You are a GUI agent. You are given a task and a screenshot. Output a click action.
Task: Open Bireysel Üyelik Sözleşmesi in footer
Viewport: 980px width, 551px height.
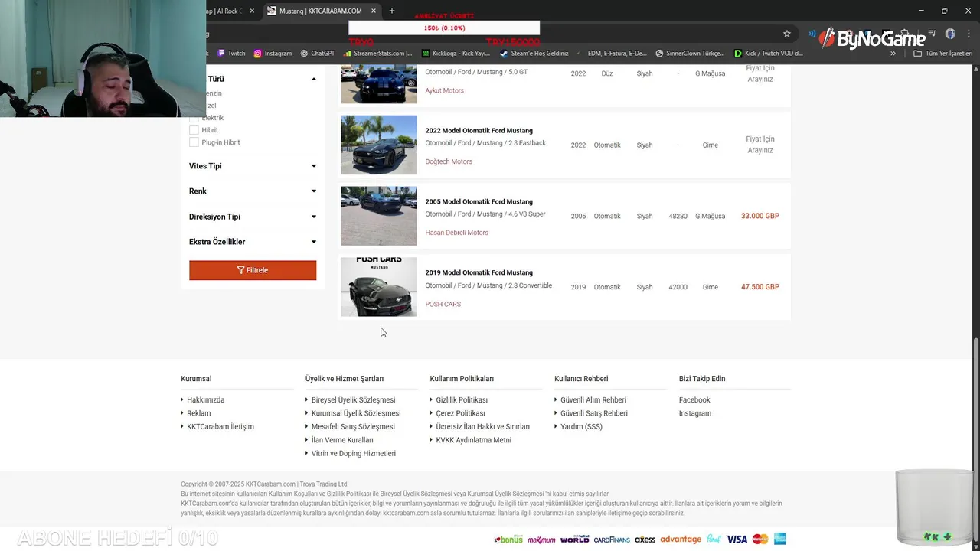pyautogui.click(x=353, y=400)
